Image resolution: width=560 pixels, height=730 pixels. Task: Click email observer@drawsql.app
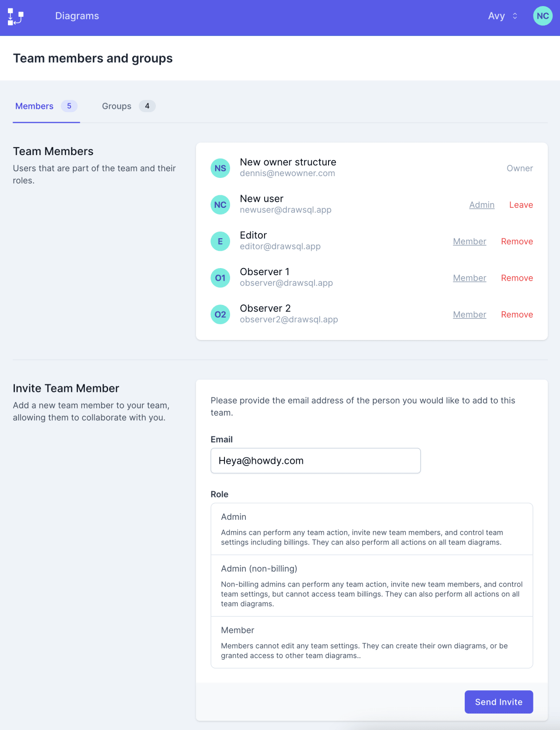286,283
